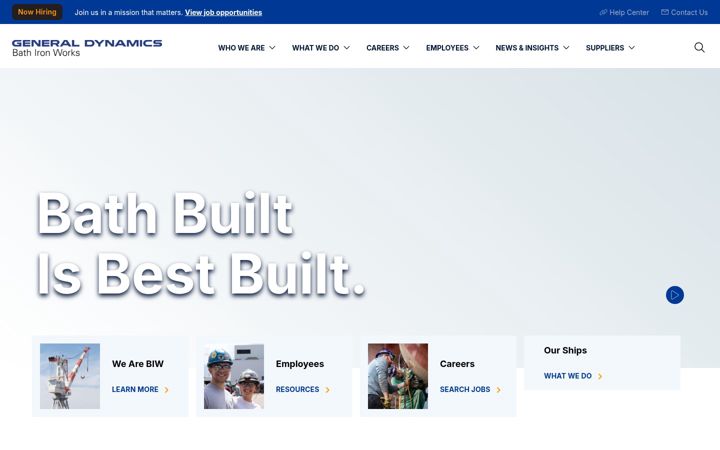Expand the CAREERS chevron
Image resolution: width=720 pixels, height=450 pixels.
[406, 48]
